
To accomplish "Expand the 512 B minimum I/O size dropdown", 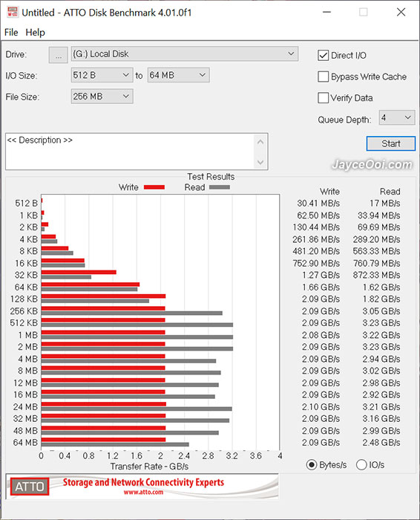I will pos(102,75).
